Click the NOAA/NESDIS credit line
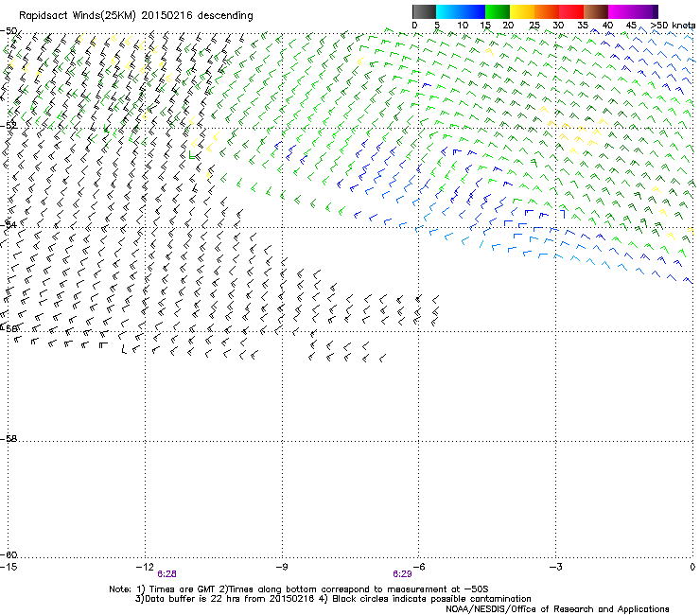The width and height of the screenshot is (700, 615). (557, 609)
